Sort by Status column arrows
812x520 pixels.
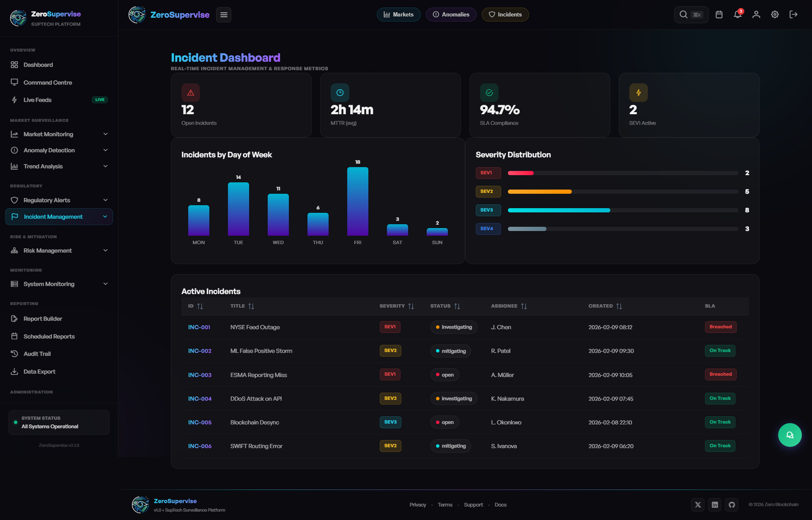(457, 306)
